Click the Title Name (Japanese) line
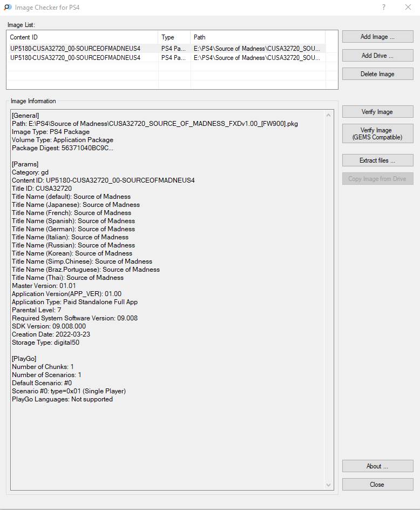The image size is (420, 510). tap(76, 205)
